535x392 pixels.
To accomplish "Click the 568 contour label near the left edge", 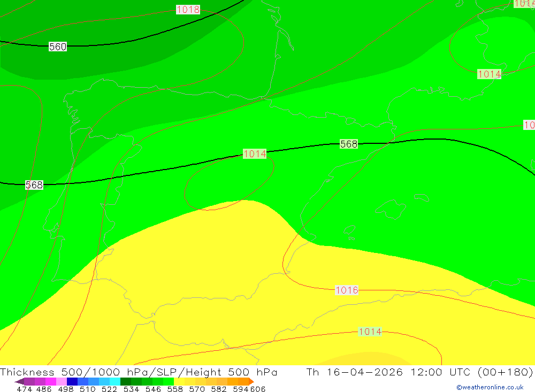I will click(34, 185).
